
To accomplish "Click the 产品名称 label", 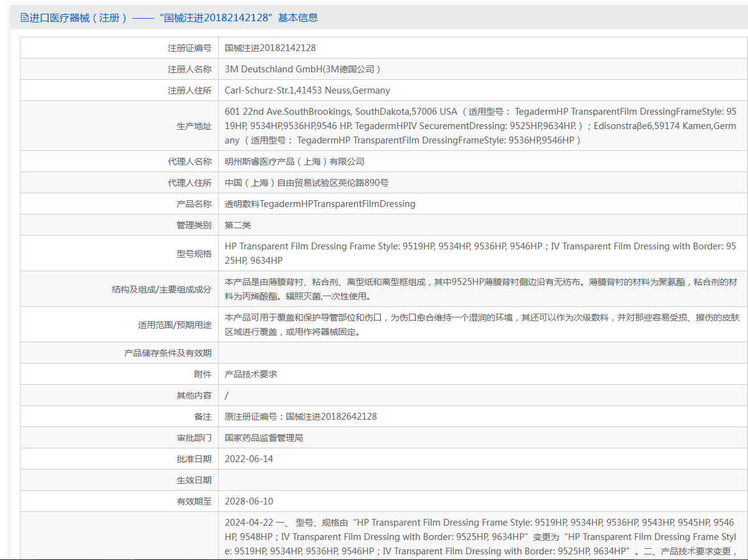I will tap(194, 204).
